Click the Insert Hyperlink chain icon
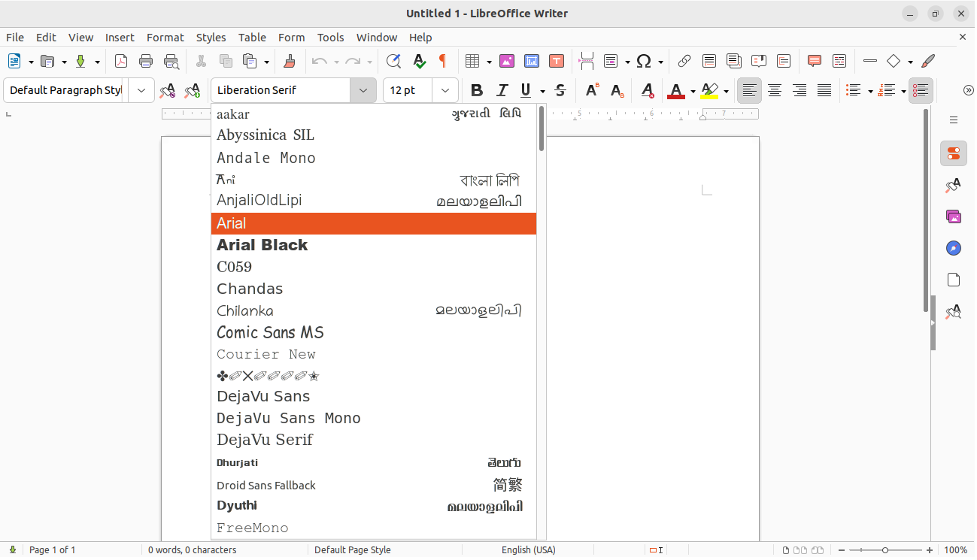The image size is (977, 560). 684,62
